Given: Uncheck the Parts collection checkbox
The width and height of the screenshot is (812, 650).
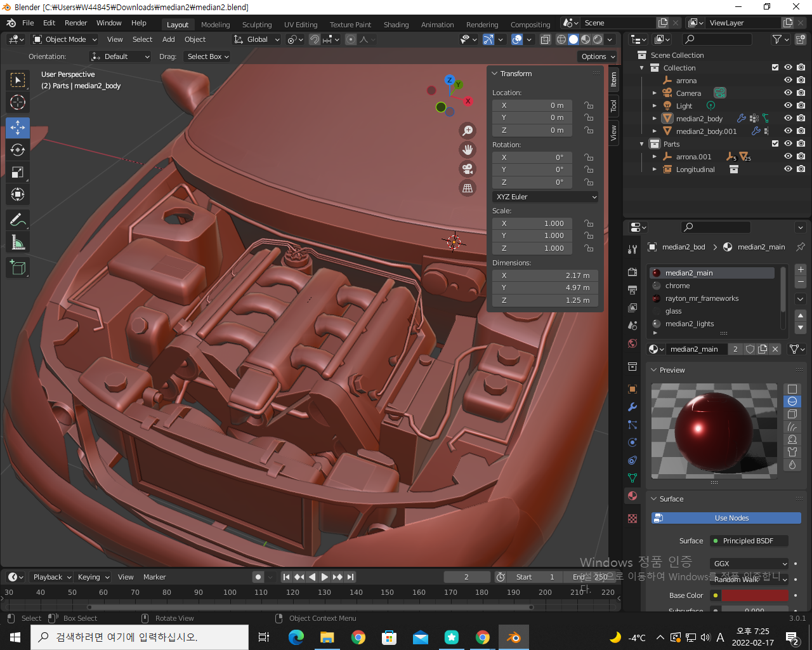Looking at the screenshot, I should [775, 144].
